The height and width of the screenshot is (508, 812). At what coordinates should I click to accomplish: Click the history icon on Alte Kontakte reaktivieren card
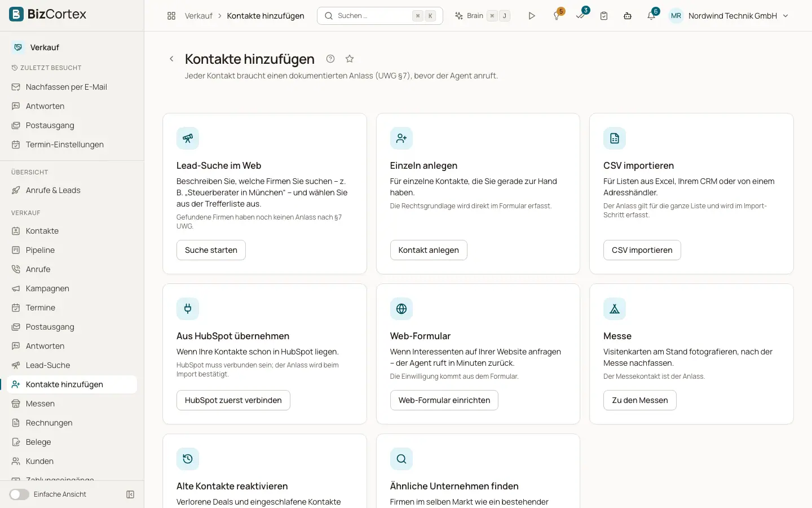[x=188, y=459]
